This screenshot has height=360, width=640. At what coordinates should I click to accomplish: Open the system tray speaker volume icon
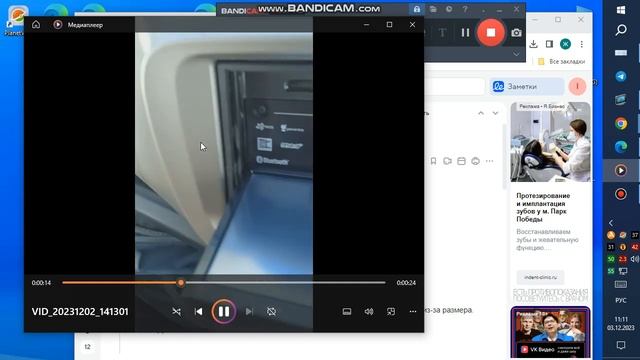pyautogui.click(x=635, y=259)
